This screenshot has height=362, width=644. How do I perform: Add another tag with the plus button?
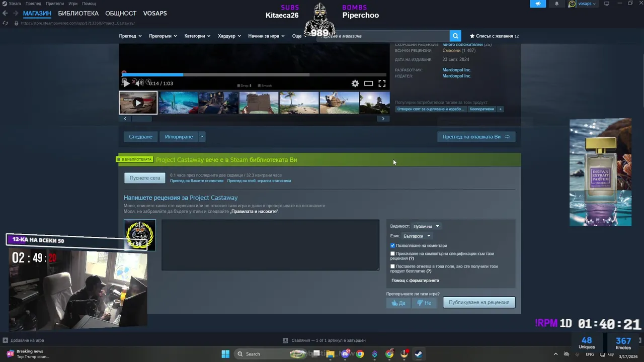tap(500, 109)
